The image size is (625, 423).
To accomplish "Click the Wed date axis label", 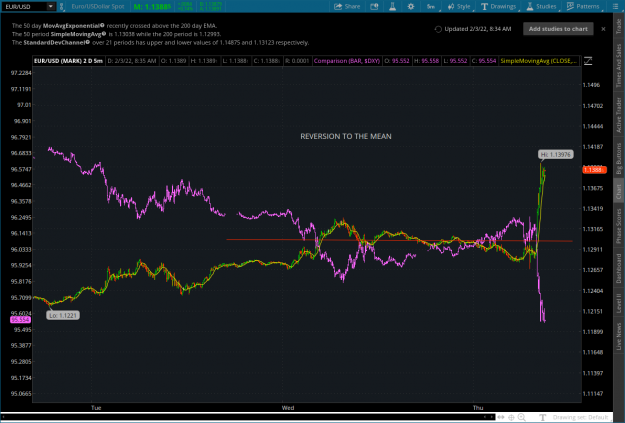I will pyautogui.click(x=288, y=407).
